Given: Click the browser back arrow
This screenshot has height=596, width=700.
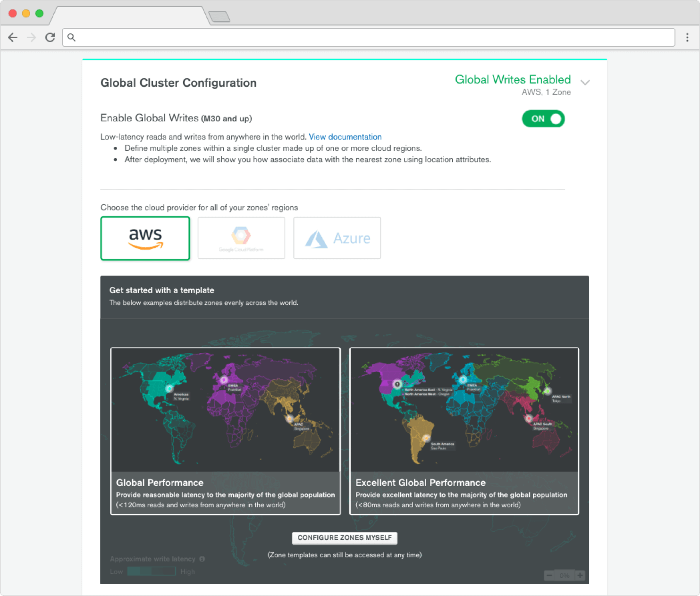Looking at the screenshot, I should [x=13, y=37].
